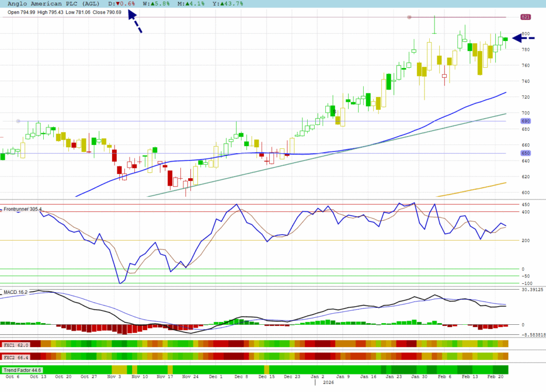Click the dashed arrow pointing at daily change
546x392 pixels.
[135, 23]
